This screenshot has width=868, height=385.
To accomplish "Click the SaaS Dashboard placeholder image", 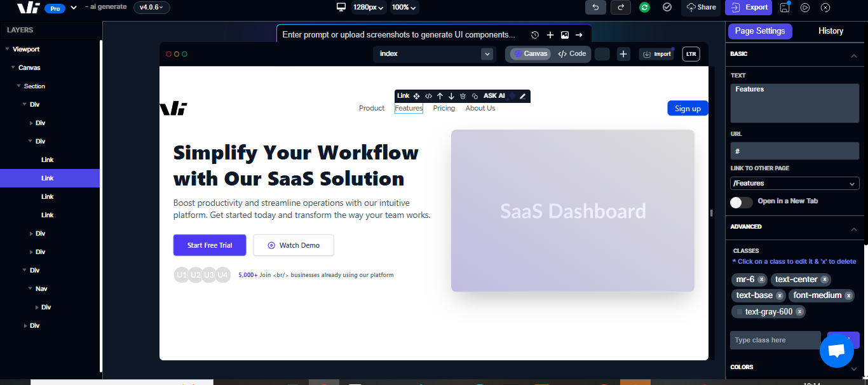I will tap(573, 211).
